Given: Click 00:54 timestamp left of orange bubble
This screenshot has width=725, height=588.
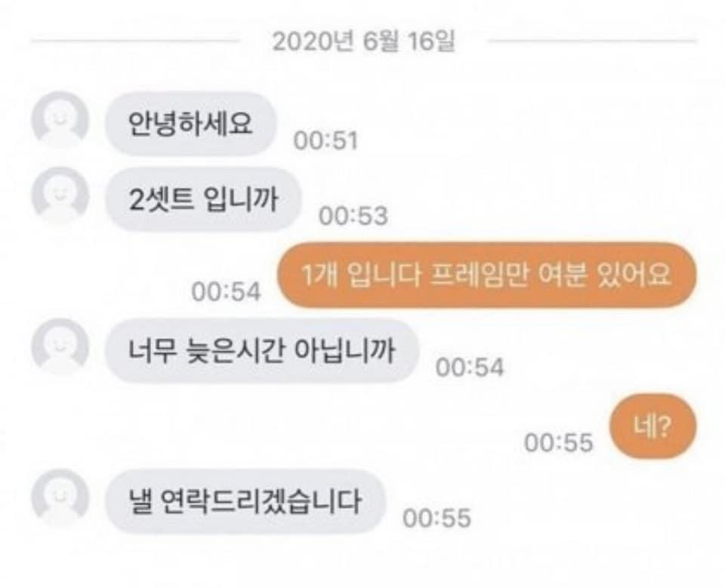Looking at the screenshot, I should click(227, 291).
